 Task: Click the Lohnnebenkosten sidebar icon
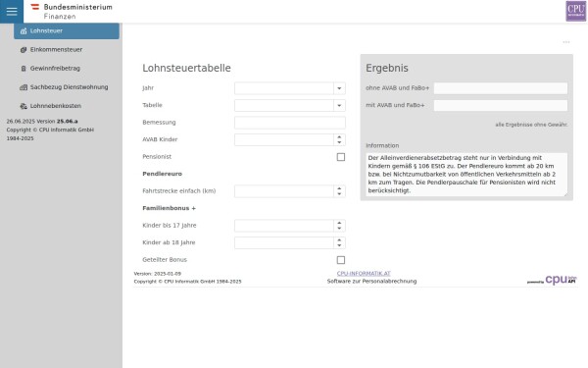[24, 106]
